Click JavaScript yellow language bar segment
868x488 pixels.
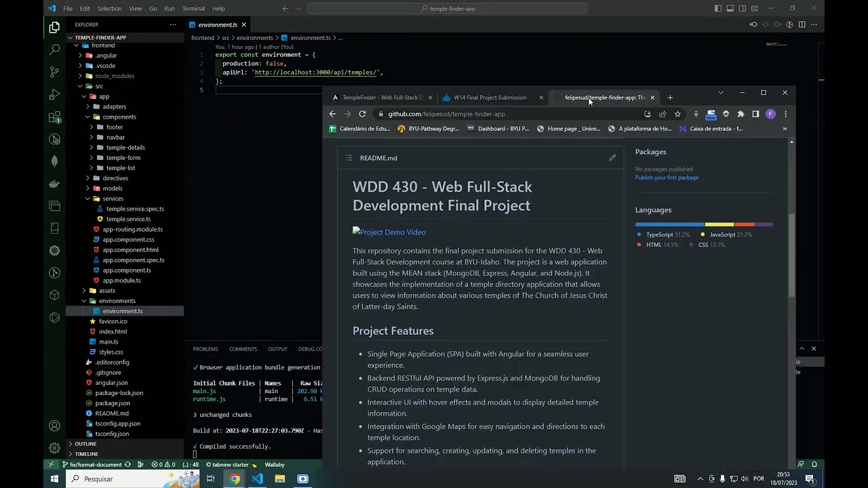click(x=719, y=224)
